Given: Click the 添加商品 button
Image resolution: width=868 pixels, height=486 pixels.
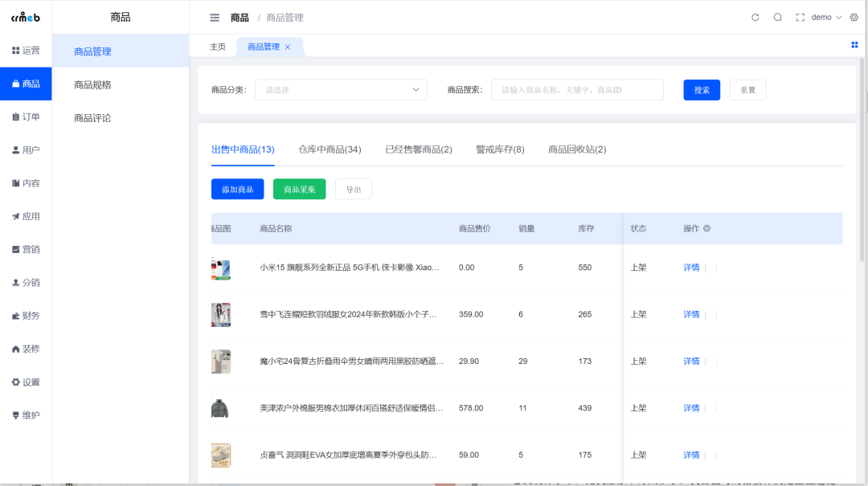Looking at the screenshot, I should 237,189.
